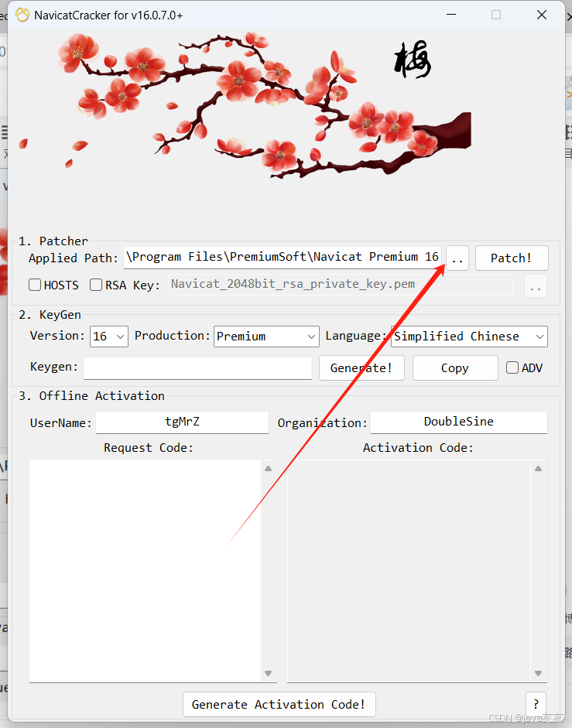Click inside the Request Code text area
The image size is (572, 728).
point(145,571)
